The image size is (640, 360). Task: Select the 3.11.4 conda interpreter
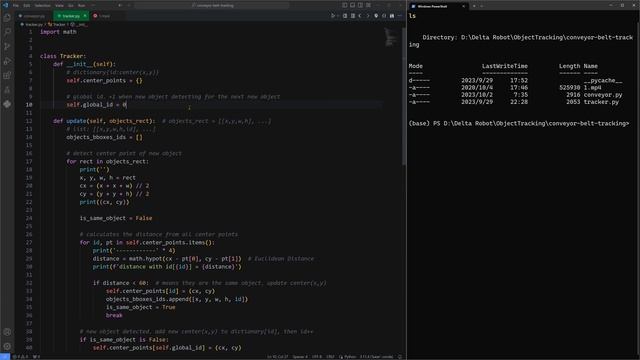coord(376,357)
